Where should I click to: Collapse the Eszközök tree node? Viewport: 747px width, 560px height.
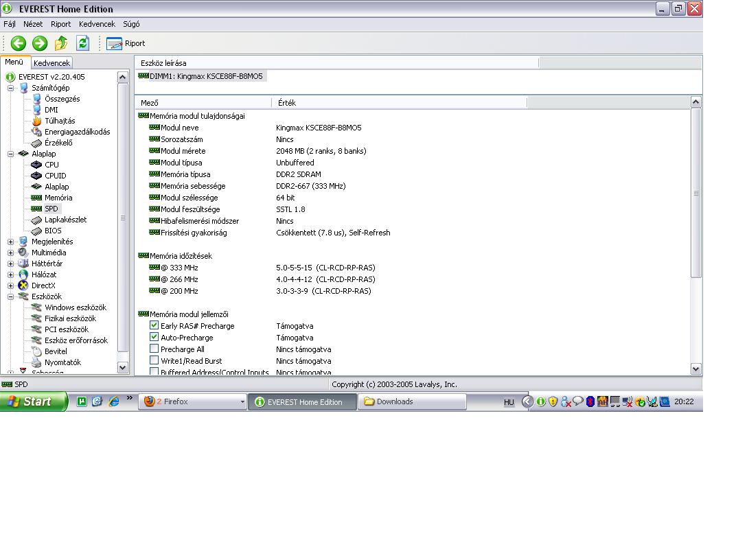pos(10,296)
